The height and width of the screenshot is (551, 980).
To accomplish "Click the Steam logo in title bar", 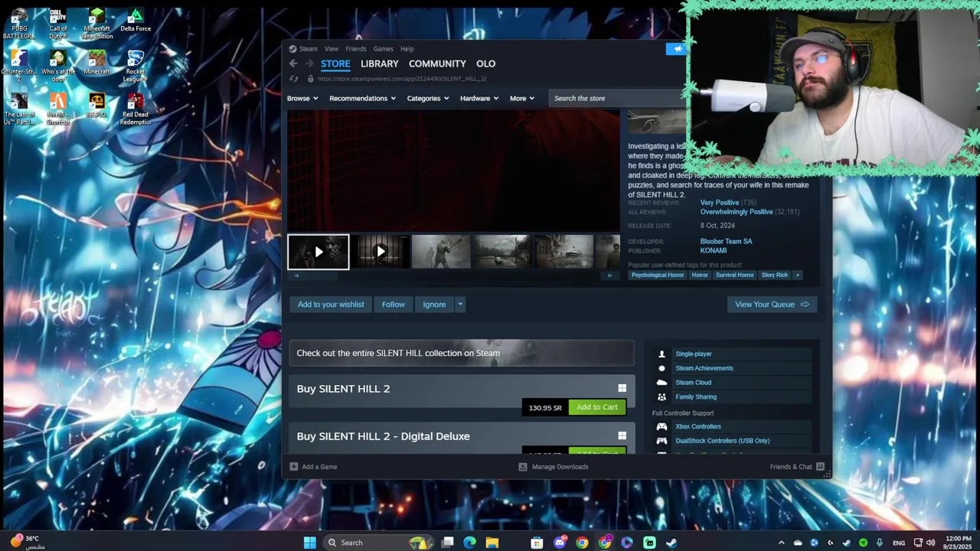I will click(x=292, y=49).
